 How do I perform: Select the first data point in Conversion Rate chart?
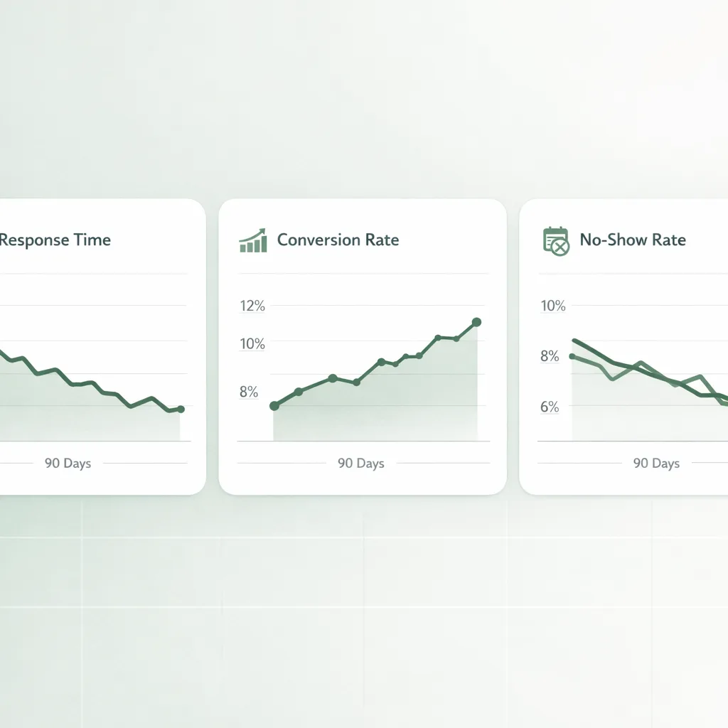click(274, 406)
